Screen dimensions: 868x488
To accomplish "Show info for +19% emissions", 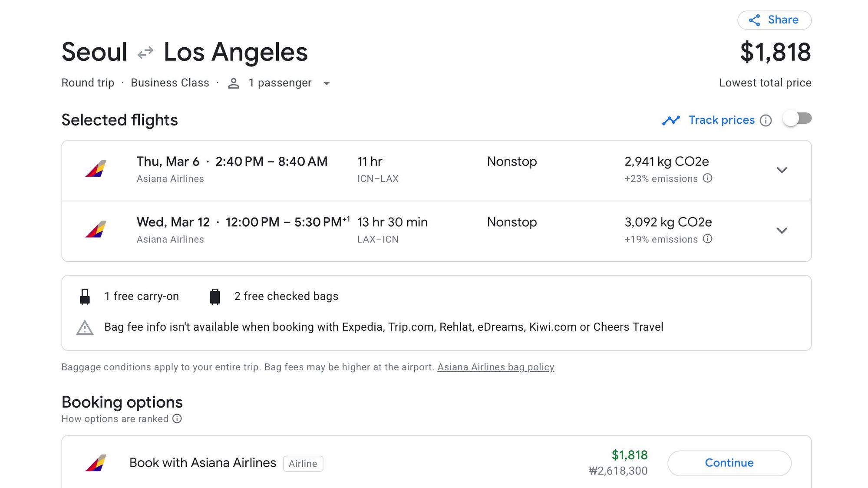I will [707, 239].
